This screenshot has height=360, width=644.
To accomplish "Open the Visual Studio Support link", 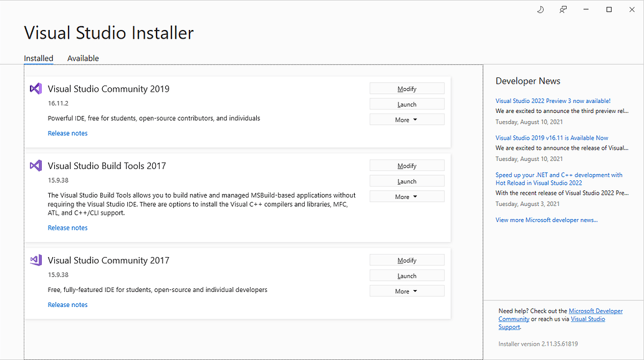I will pyautogui.click(x=552, y=323).
